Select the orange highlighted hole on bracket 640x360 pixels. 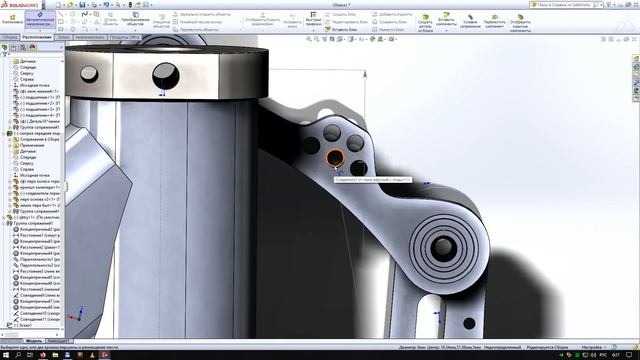click(x=335, y=158)
